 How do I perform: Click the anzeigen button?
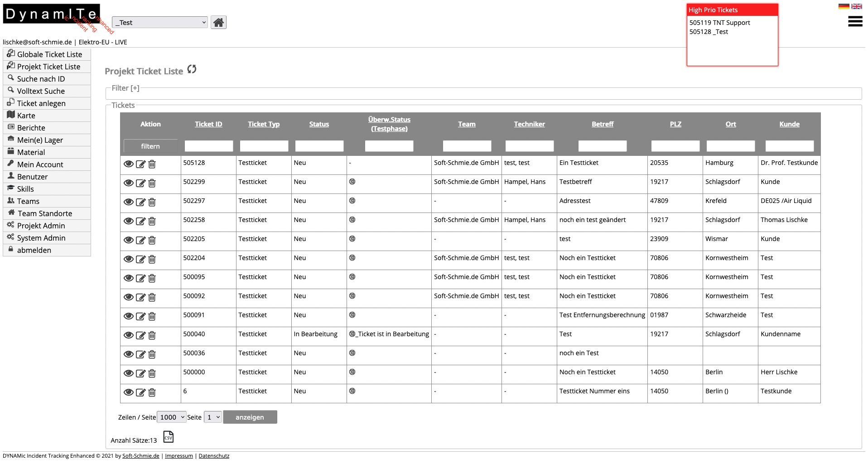pyautogui.click(x=250, y=417)
